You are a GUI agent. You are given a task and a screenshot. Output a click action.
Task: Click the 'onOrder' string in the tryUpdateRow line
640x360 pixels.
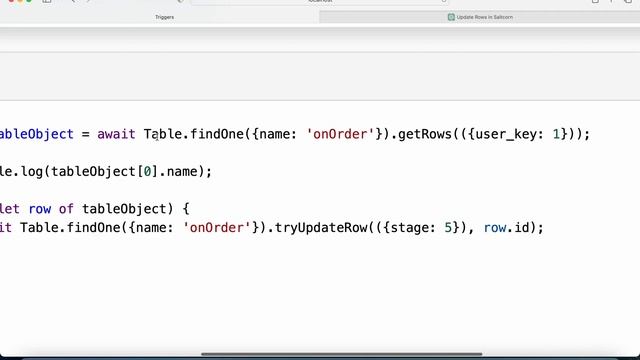(217, 227)
